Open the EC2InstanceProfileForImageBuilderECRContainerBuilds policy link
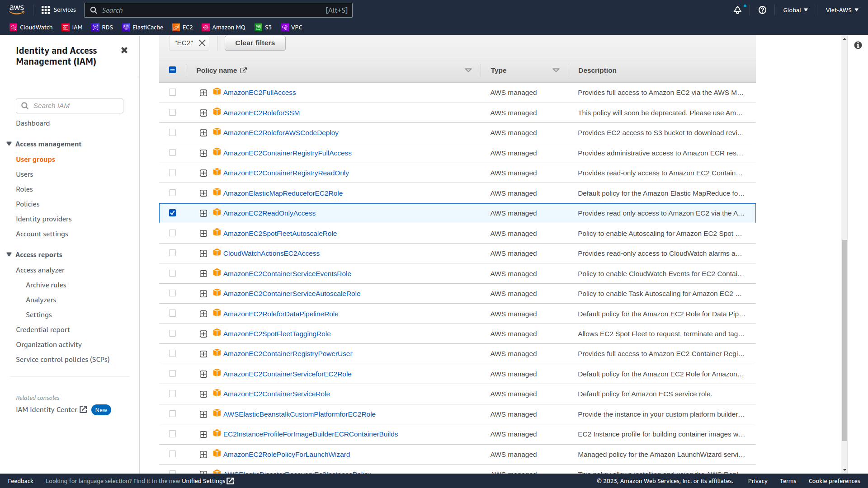Image resolution: width=868 pixels, height=488 pixels. [x=311, y=434]
